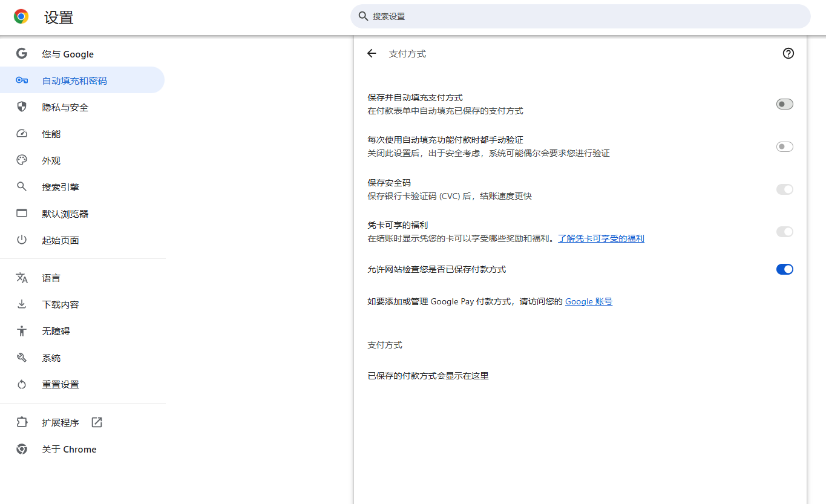
Task: Select 无障碍 in sidebar
Action: [82, 331]
